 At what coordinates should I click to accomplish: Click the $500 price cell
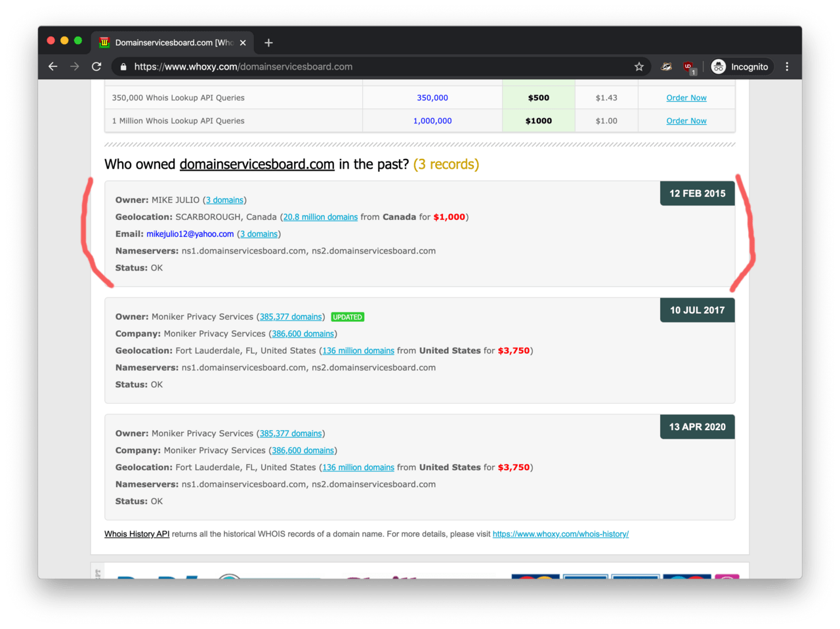pyautogui.click(x=539, y=98)
